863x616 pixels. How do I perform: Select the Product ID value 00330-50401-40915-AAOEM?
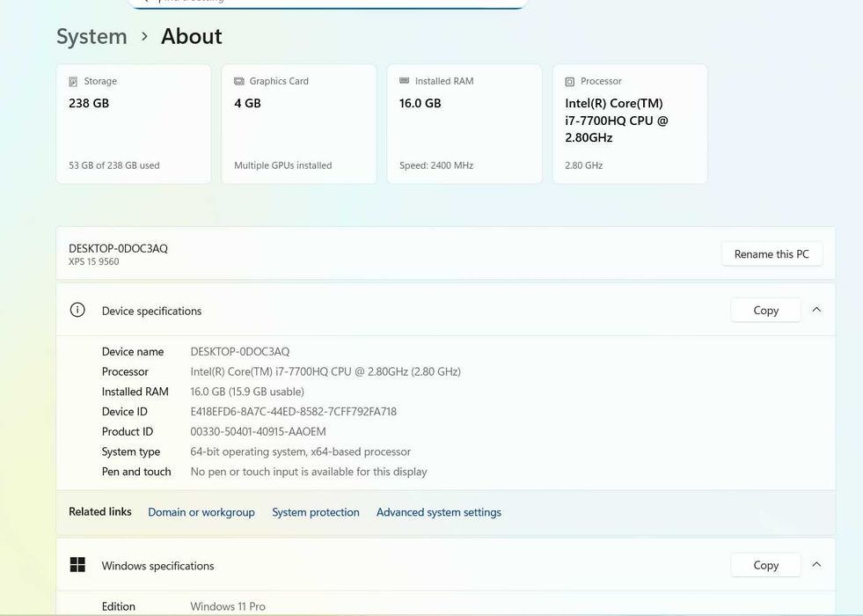click(x=258, y=431)
